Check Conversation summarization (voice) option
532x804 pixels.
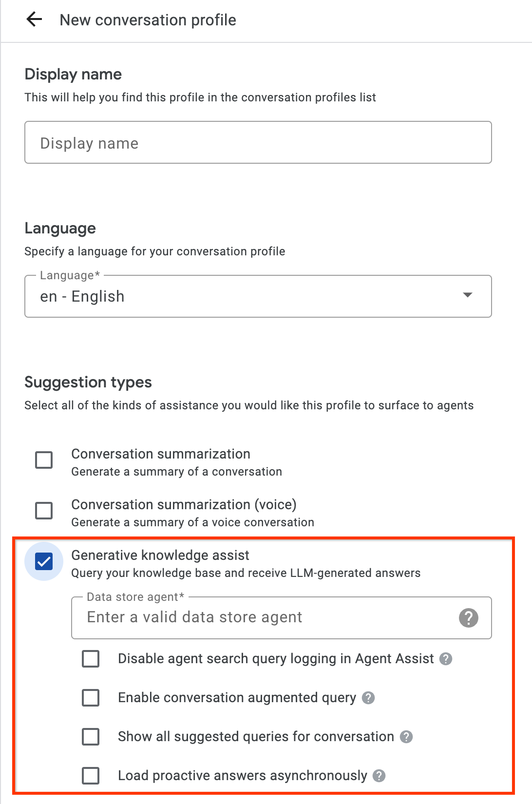tap(44, 510)
